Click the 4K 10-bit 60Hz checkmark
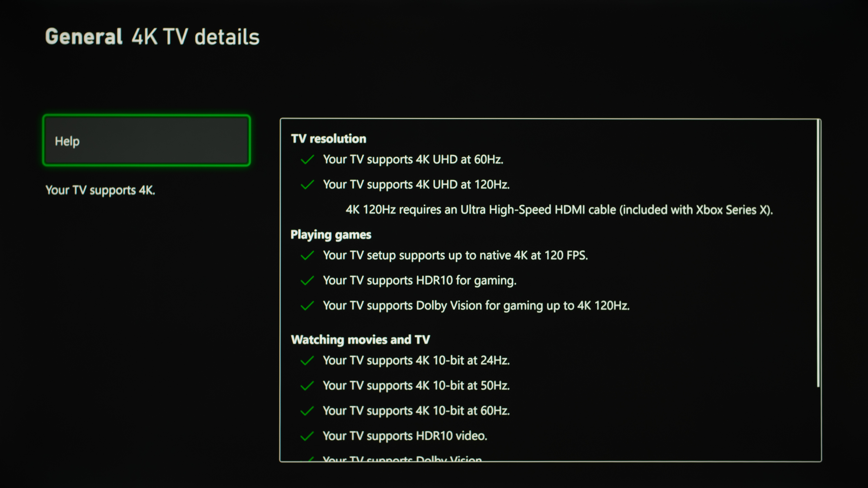The image size is (868, 488). 307,411
